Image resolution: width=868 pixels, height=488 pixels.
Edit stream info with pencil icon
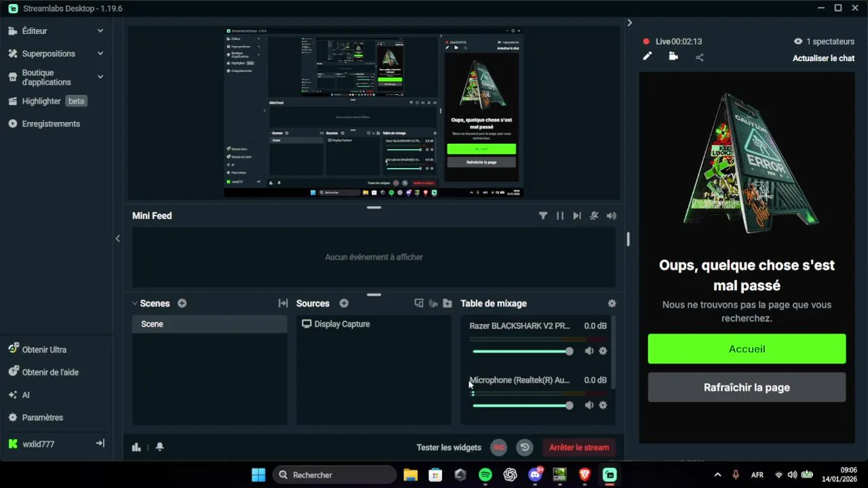pos(647,56)
